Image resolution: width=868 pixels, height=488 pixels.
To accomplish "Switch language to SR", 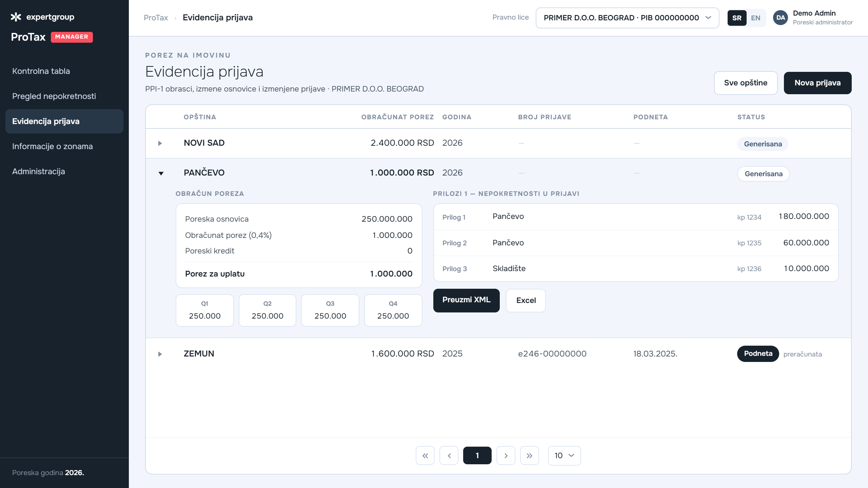I will (x=737, y=18).
